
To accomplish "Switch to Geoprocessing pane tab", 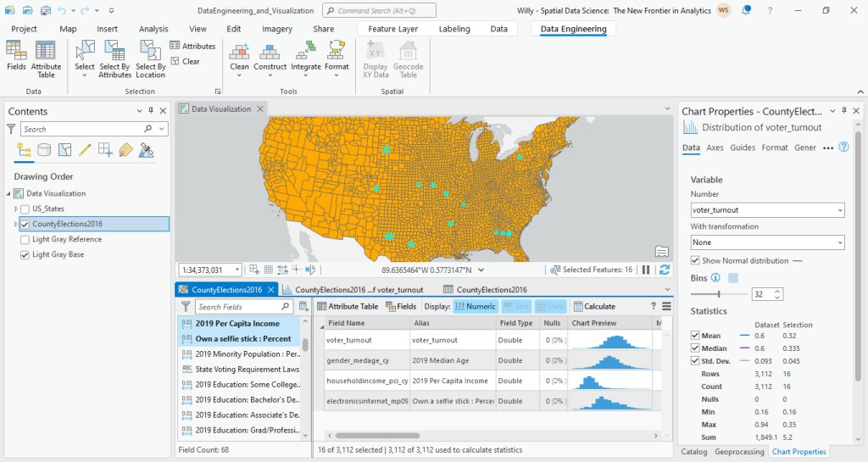I will tap(739, 452).
